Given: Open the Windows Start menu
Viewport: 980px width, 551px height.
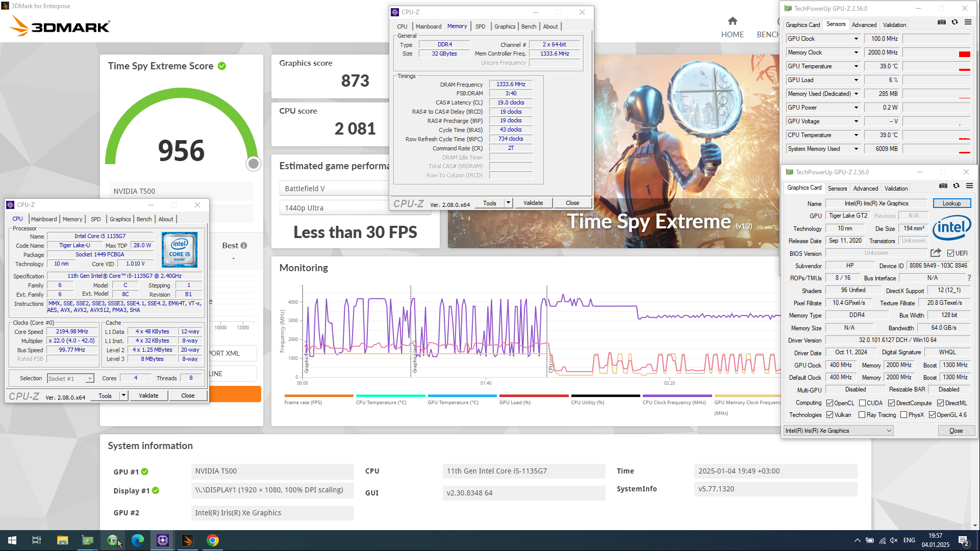Looking at the screenshot, I should 12,540.
